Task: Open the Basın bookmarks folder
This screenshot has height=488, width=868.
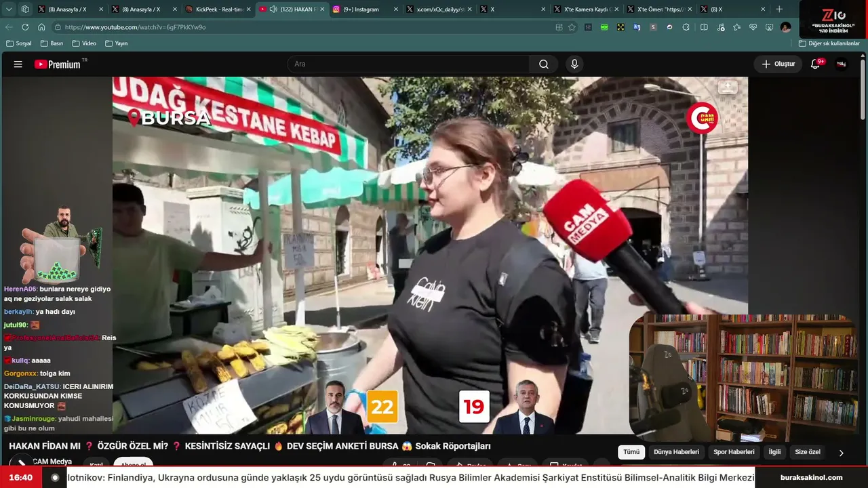Action: 52,43
